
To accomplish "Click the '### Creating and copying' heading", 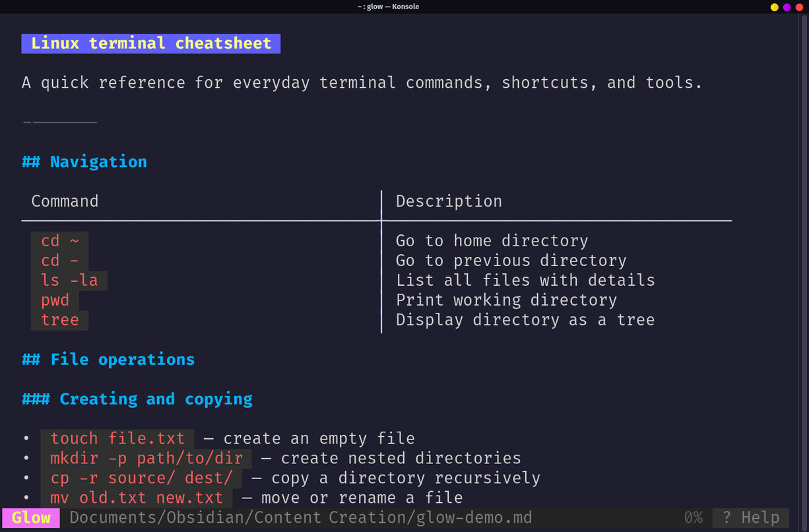I will (137, 399).
